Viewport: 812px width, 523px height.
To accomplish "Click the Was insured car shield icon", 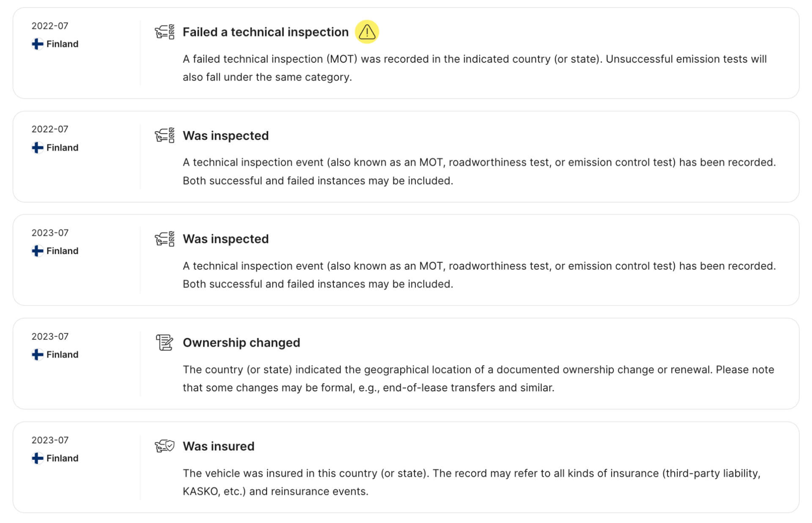I will tap(165, 446).
